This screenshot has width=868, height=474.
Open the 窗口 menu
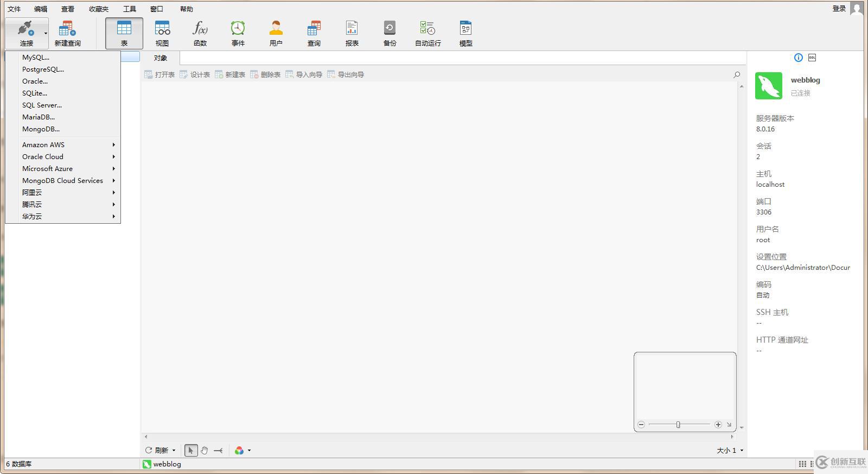click(157, 9)
